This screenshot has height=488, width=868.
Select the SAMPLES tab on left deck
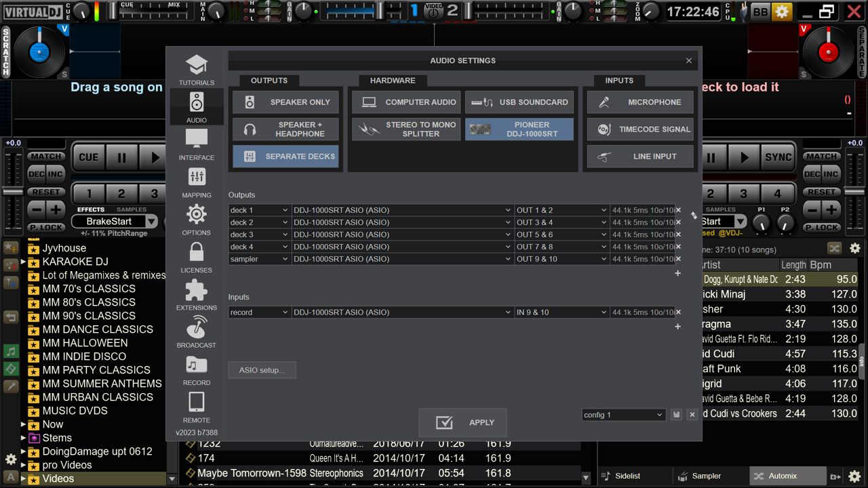pos(132,209)
